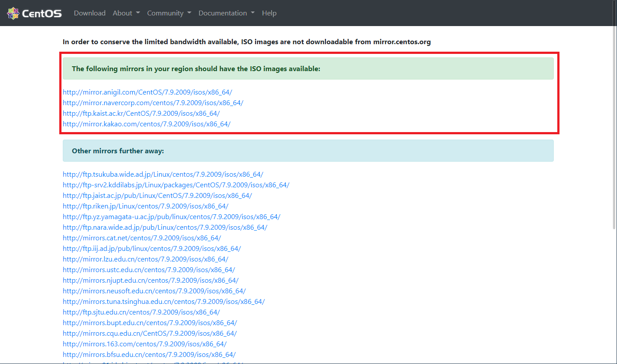Open the ftp.jaist.ac.jp mirror link
Viewport: 617px width, 364px height.
click(157, 196)
